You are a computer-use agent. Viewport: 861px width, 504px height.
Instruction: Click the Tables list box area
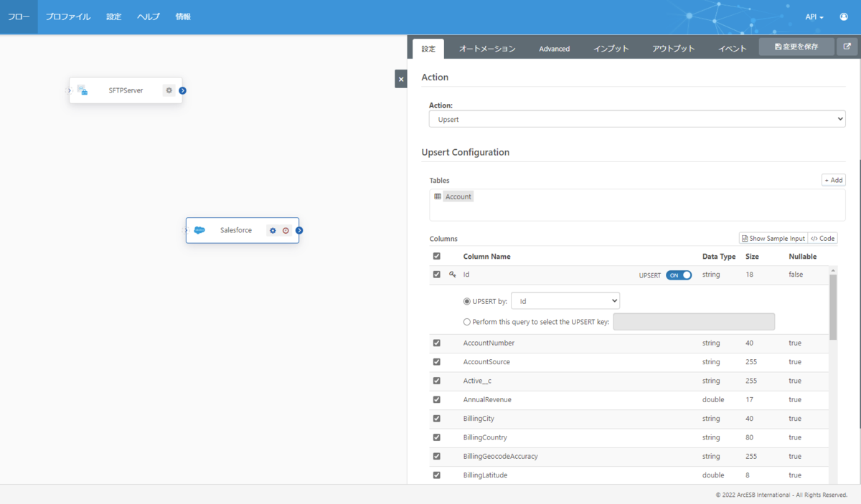point(637,205)
